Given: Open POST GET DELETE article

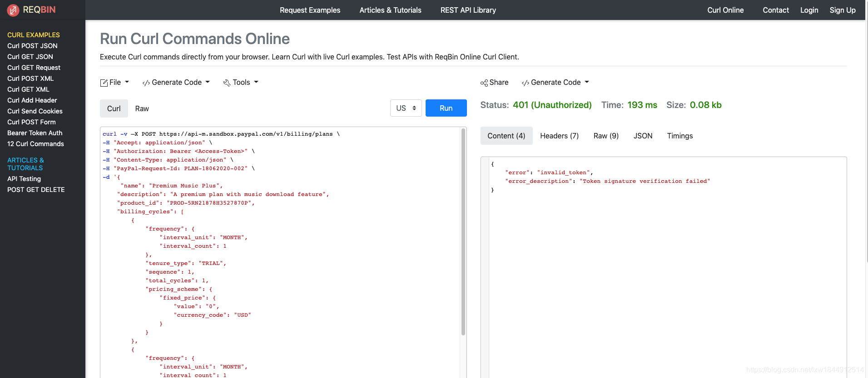Looking at the screenshot, I should click(x=36, y=190).
